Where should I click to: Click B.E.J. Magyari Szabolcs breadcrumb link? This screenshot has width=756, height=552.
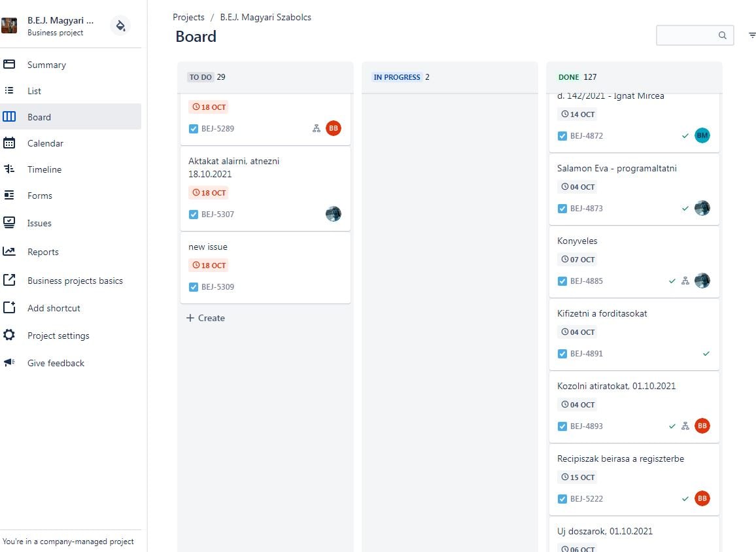[x=266, y=18]
